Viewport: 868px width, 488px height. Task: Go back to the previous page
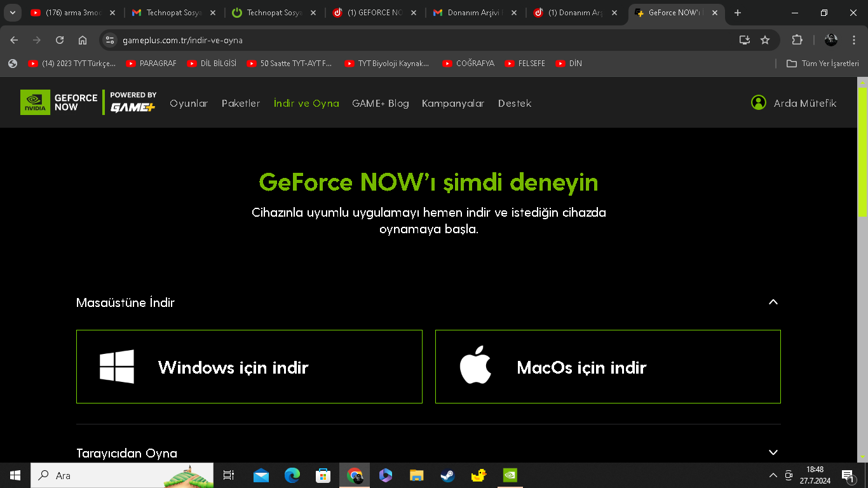point(14,40)
